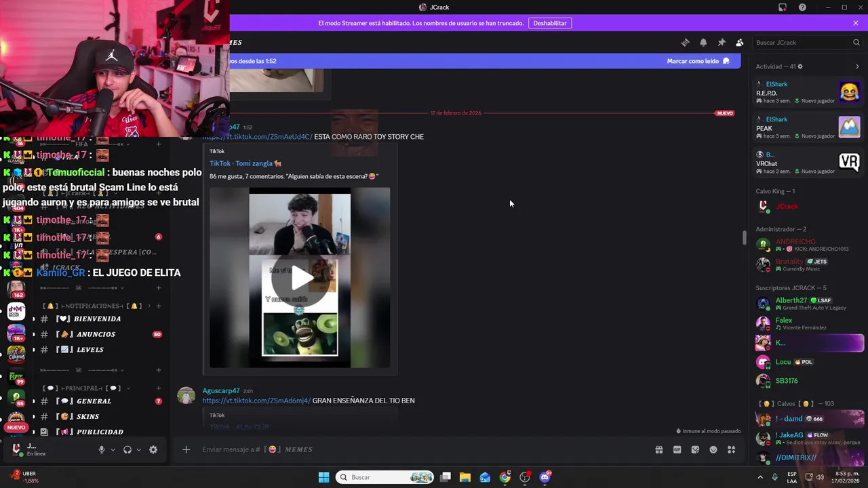Open Actividad settings gear icon
The height and width of the screenshot is (488, 868).
800,66
